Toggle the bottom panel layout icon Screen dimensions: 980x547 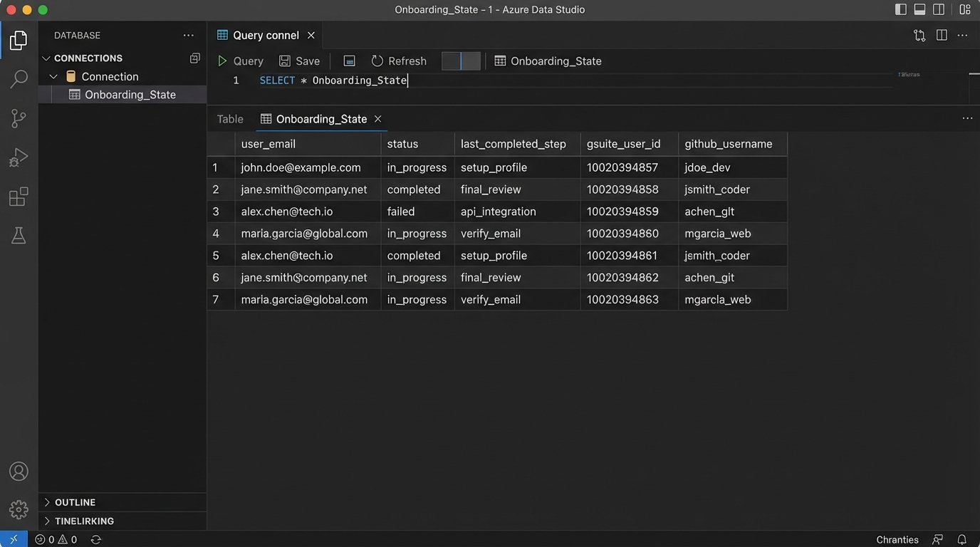[919, 10]
